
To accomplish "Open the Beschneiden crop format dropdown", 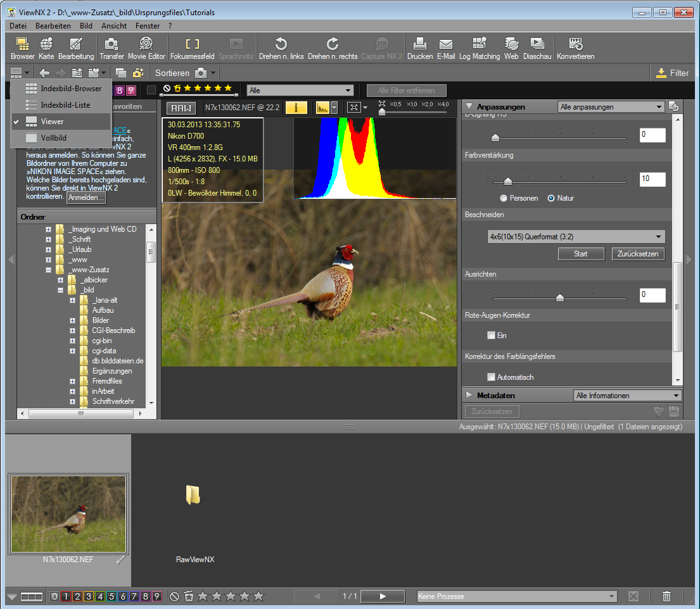I will click(x=576, y=237).
